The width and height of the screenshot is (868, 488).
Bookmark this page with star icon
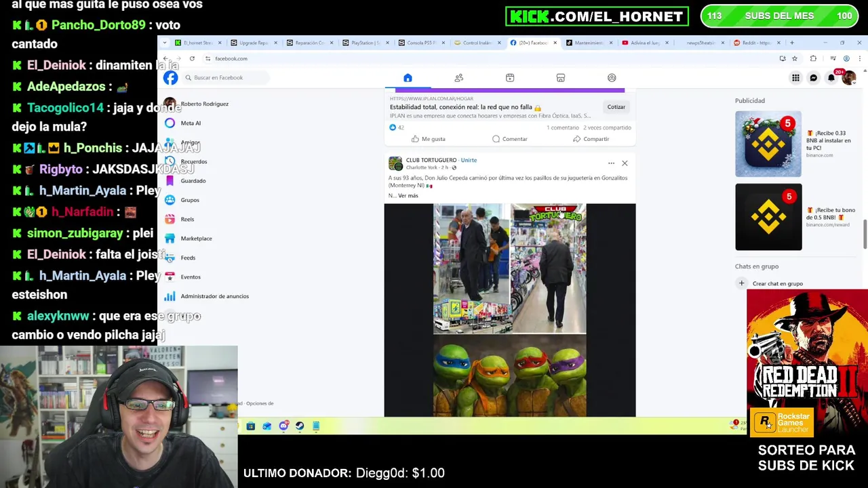(795, 58)
